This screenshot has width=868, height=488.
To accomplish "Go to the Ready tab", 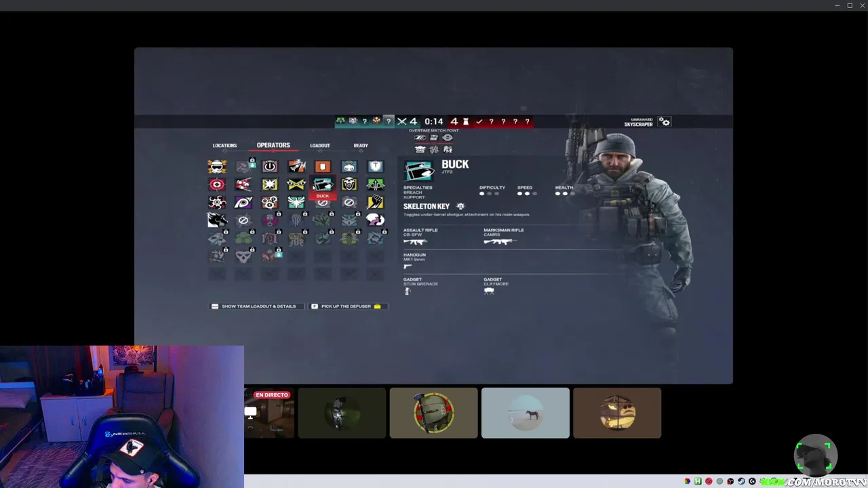I will click(361, 146).
